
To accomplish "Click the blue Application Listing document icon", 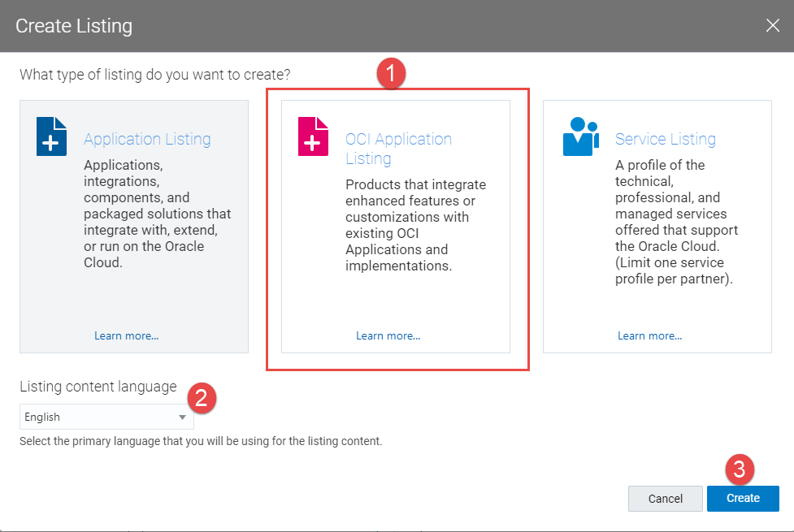I will pyautogui.click(x=51, y=136).
